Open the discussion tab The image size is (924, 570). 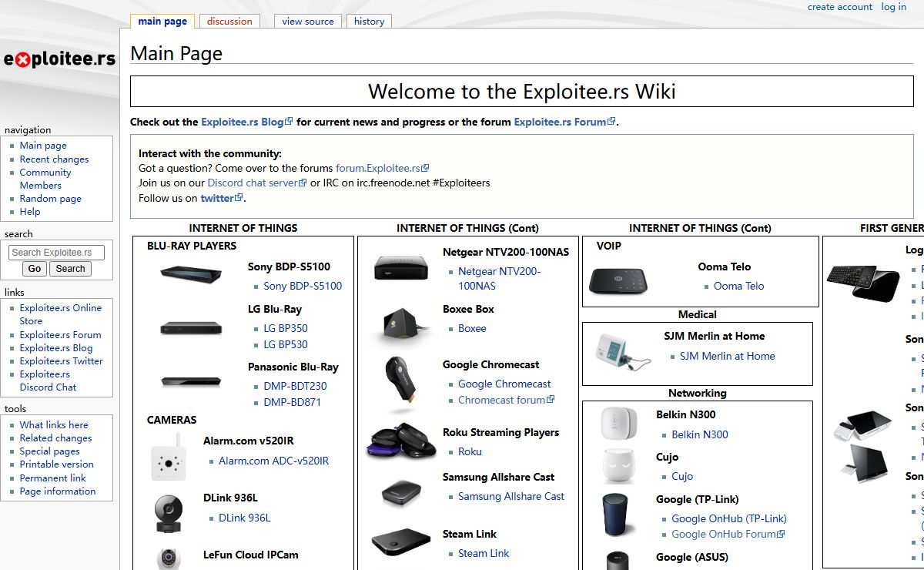point(229,22)
